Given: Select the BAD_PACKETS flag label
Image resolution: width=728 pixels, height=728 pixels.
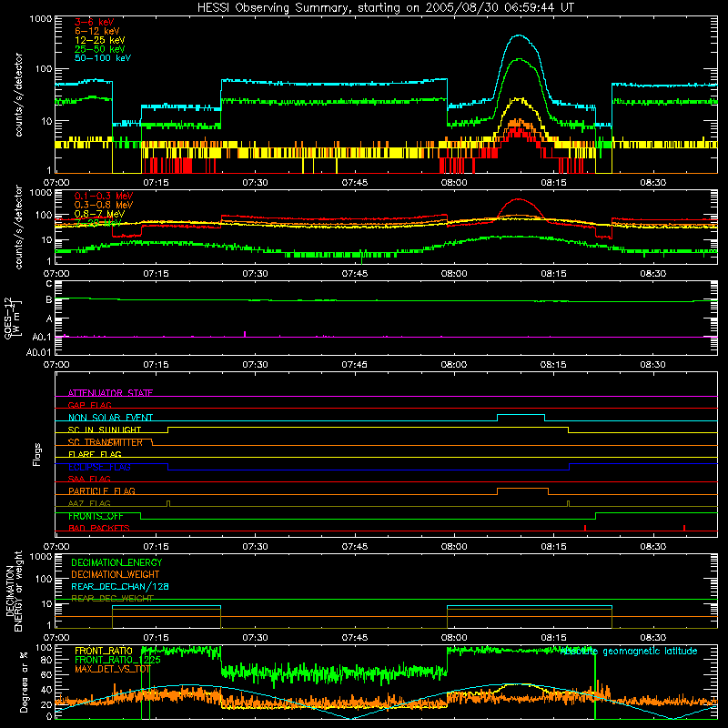Looking at the screenshot, I should pos(99,528).
